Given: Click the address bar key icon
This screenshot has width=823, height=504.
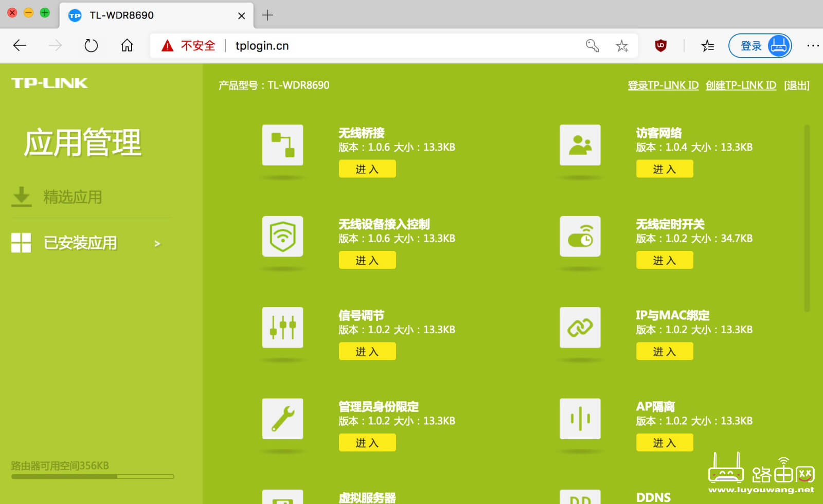Looking at the screenshot, I should coord(592,45).
